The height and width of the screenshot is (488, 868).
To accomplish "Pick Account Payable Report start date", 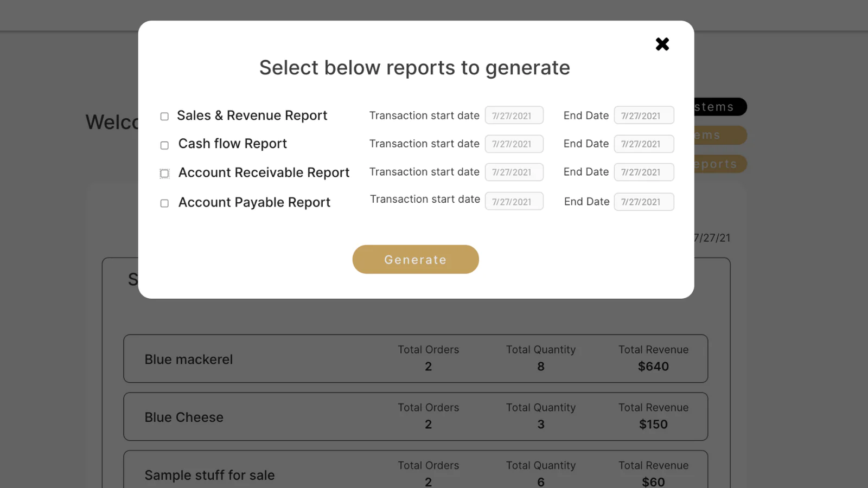I will coord(514,201).
